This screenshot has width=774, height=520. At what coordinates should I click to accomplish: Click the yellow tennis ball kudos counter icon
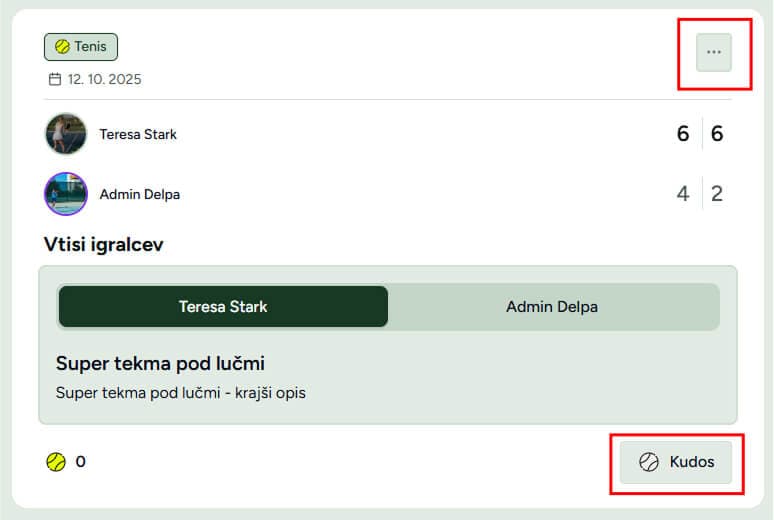coord(56,462)
